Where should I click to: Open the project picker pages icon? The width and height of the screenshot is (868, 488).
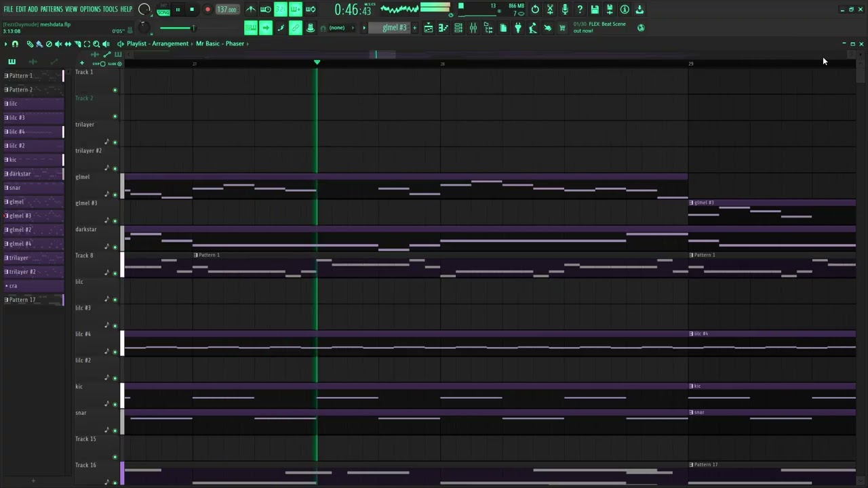pyautogui.click(x=503, y=28)
